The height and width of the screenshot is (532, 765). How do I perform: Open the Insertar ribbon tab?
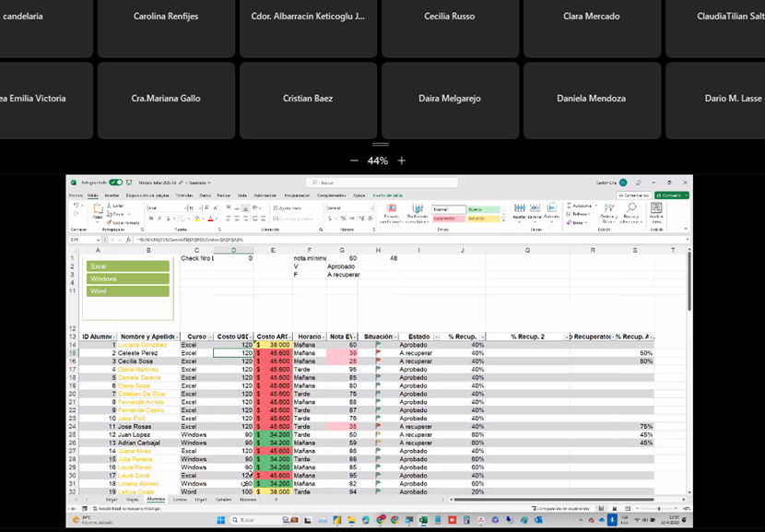click(112, 195)
